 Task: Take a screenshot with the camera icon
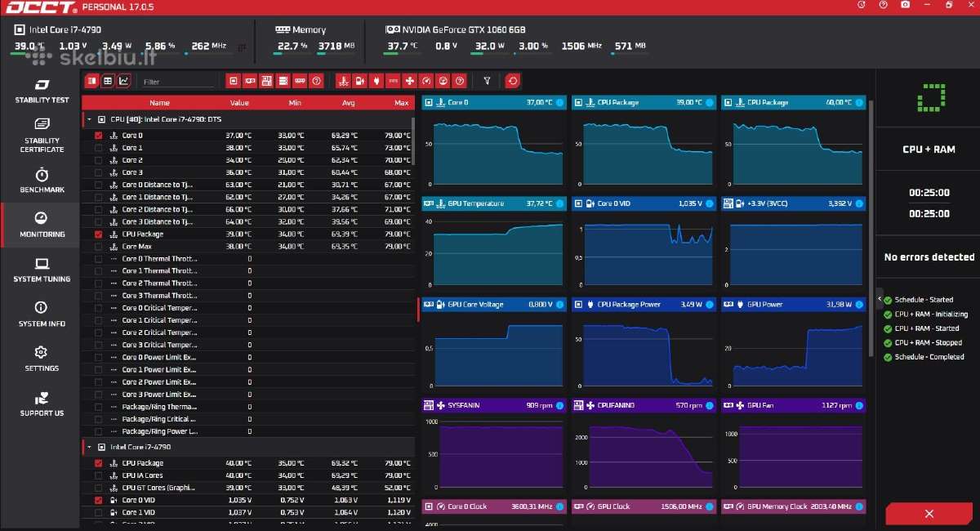tap(905, 5)
